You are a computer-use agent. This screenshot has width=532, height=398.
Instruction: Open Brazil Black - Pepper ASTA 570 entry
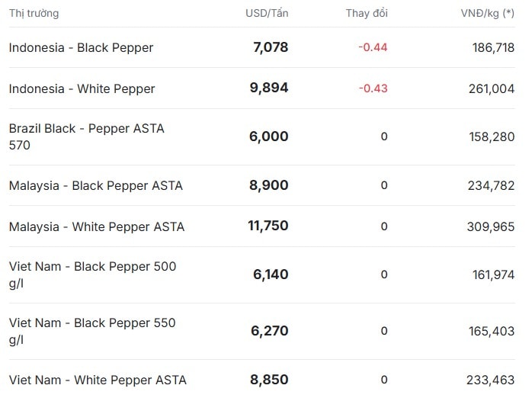87,136
